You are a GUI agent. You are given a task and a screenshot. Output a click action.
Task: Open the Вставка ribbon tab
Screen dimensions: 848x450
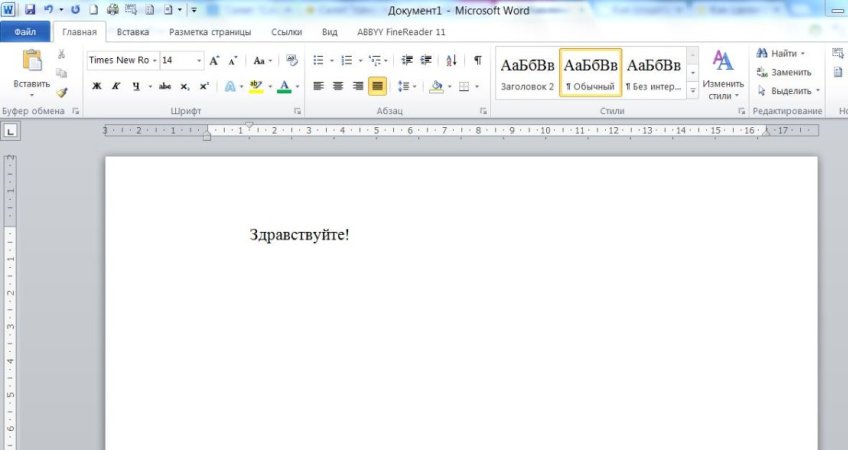point(132,32)
